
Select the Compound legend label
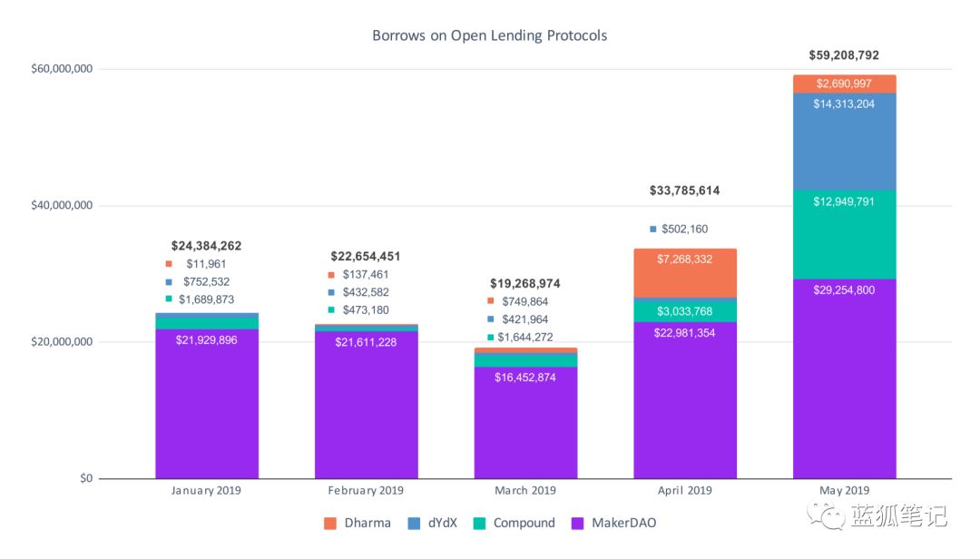coord(524,523)
